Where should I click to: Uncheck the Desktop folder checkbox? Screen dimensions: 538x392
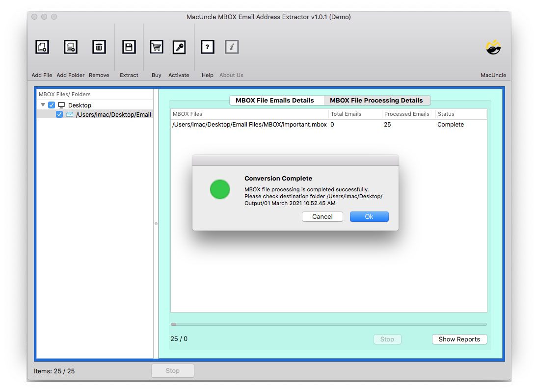52,105
